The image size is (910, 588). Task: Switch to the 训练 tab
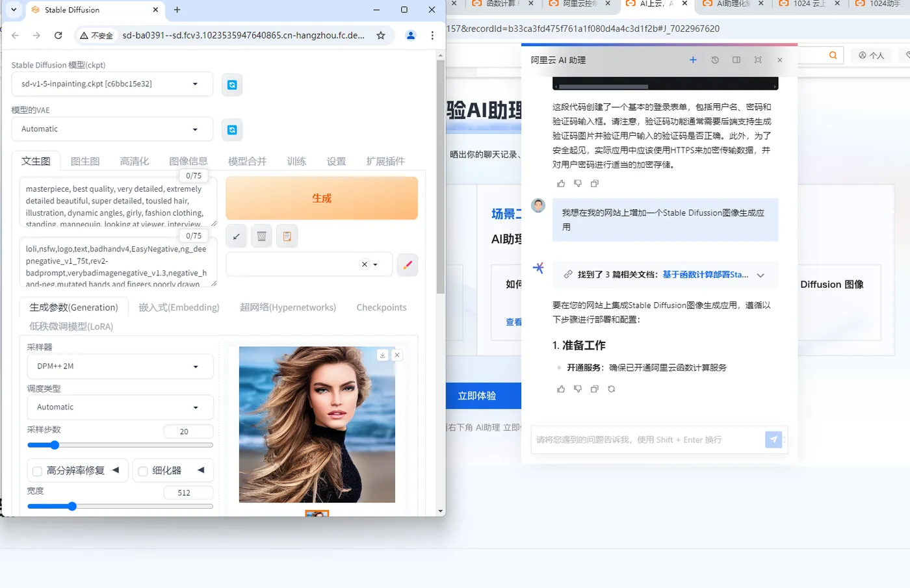[296, 161]
